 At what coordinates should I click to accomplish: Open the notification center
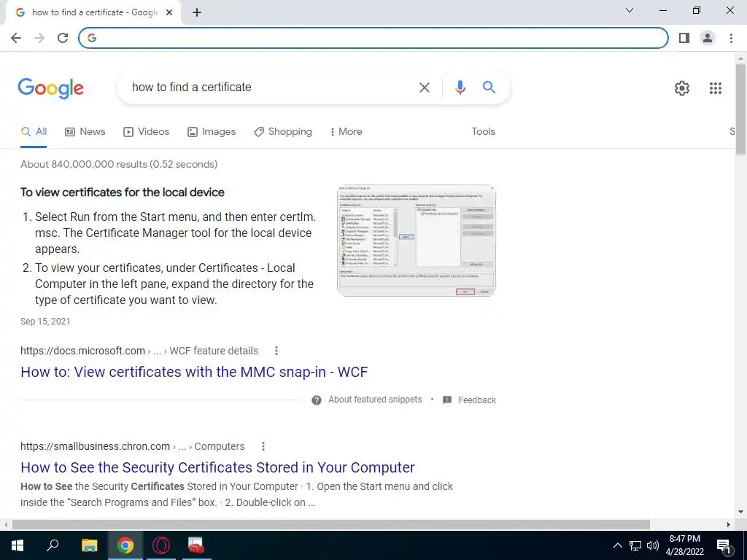pyautogui.click(x=724, y=546)
